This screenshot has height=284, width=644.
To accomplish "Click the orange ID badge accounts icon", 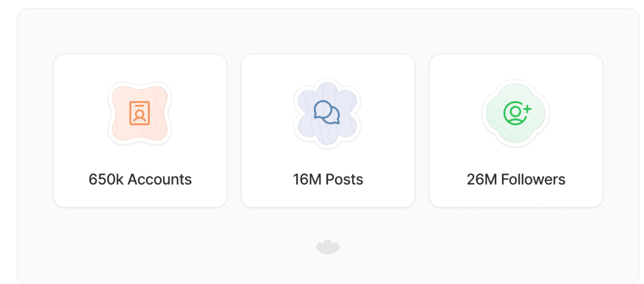I will pyautogui.click(x=139, y=113).
